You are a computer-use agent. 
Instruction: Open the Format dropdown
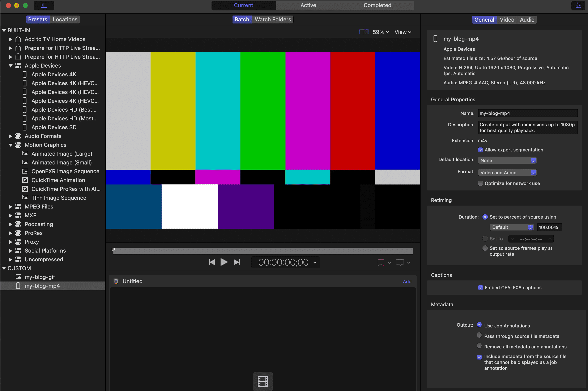coord(507,173)
